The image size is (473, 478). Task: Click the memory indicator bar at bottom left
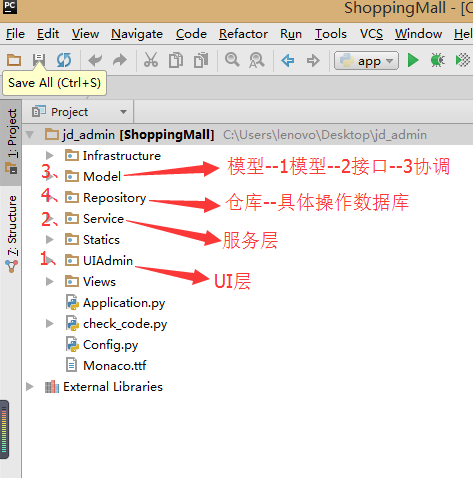click(4, 430)
